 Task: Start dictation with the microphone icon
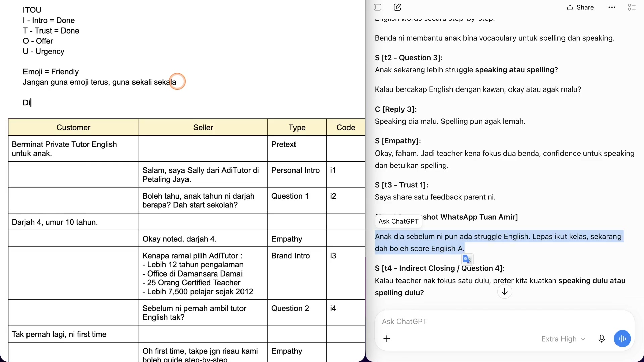602,339
